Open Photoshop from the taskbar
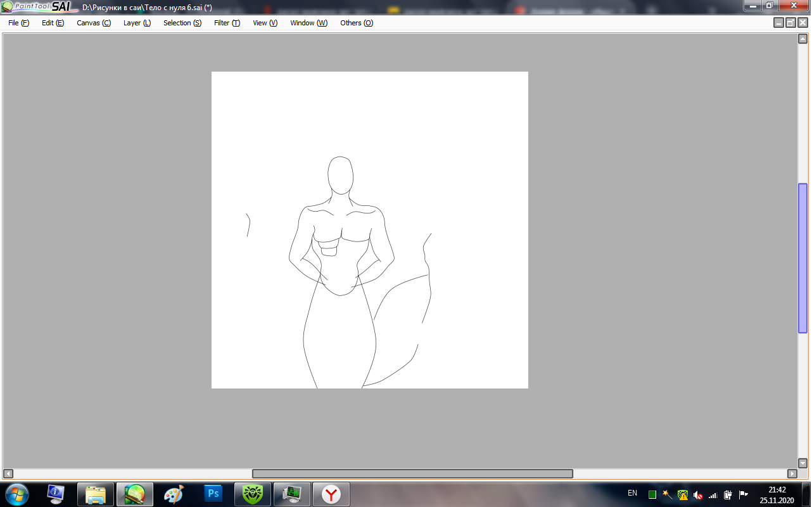This screenshot has height=507, width=812. tap(213, 494)
